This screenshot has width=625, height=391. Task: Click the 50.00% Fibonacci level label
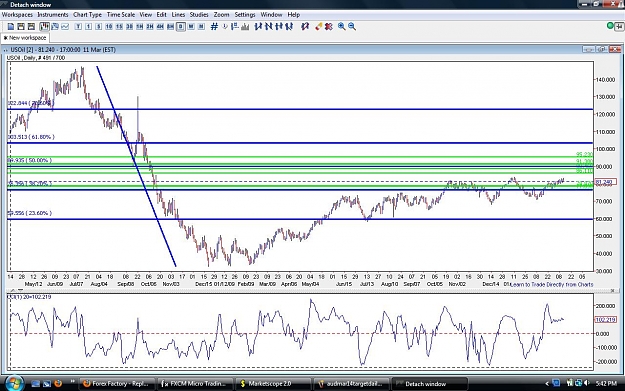tap(30, 160)
